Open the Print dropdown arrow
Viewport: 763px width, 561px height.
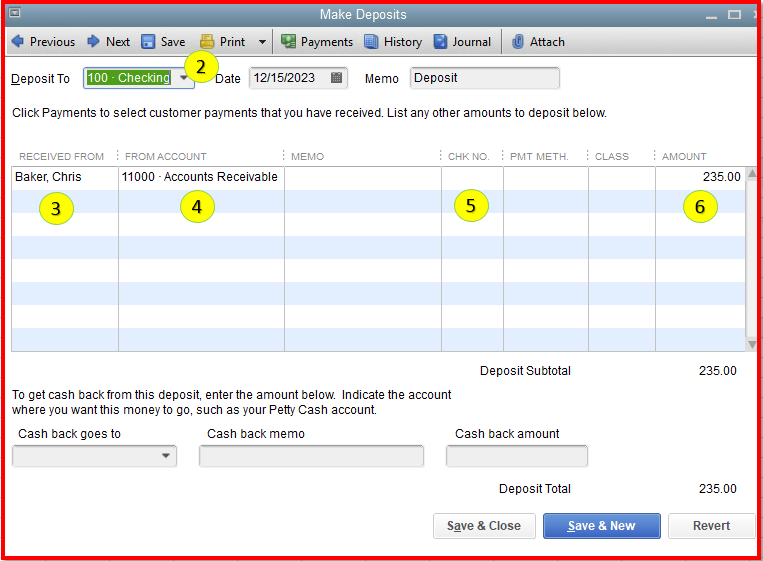(262, 42)
